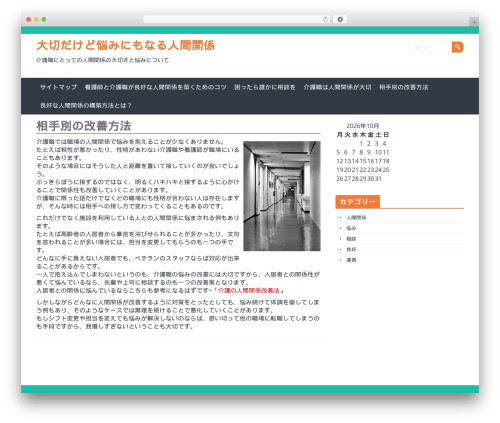Image resolution: width=500 pixels, height=423 pixels.
Task: Open the site title 大切だけど悩みにもなる人間関係
Action: click(125, 45)
